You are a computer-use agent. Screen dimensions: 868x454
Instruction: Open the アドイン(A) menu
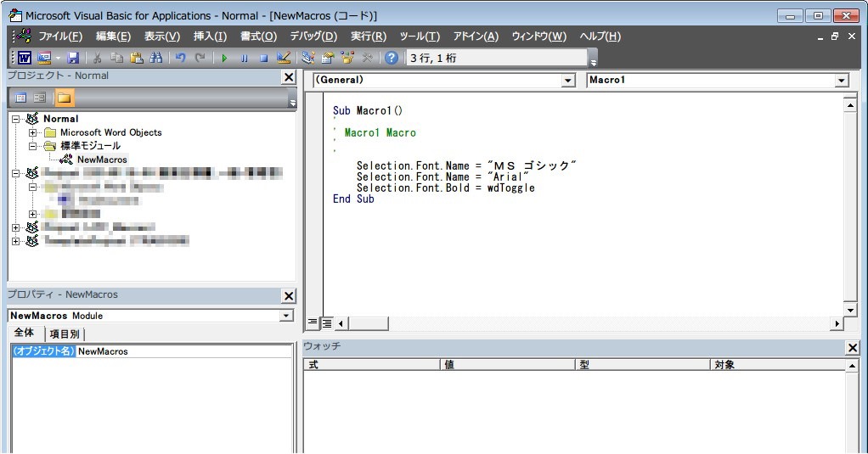coord(476,36)
